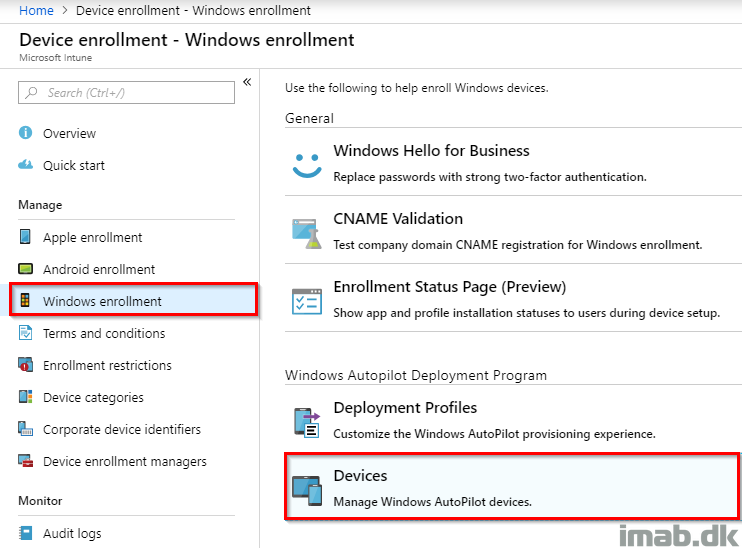Open Devices to manage AutoPilot devices
Image resolution: width=742 pixels, height=548 pixels.
pyautogui.click(x=512, y=486)
